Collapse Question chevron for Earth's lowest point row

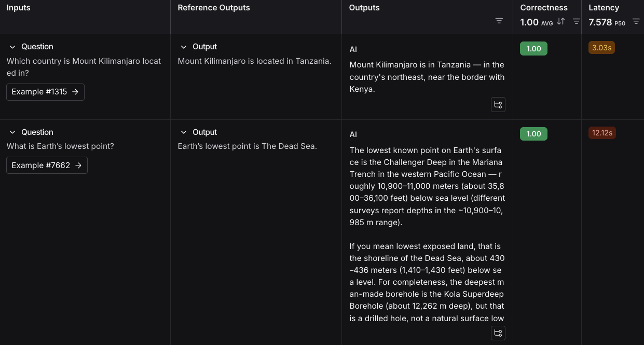tap(12, 132)
